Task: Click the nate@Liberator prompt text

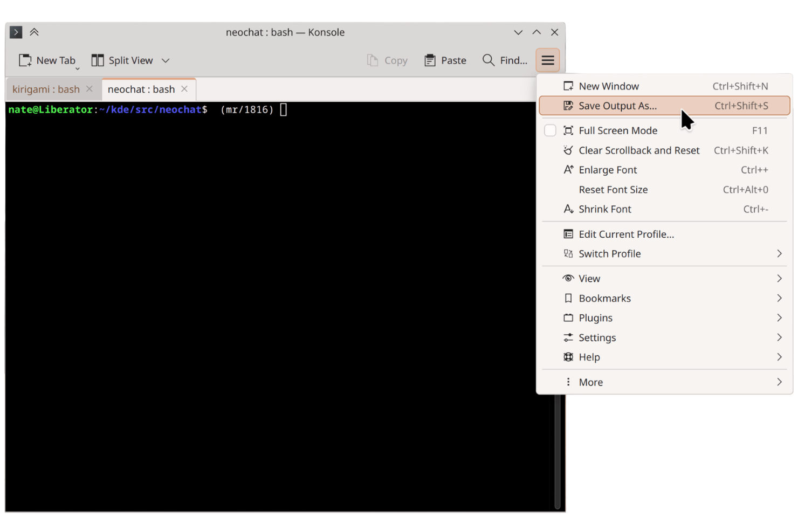Action: (x=51, y=110)
